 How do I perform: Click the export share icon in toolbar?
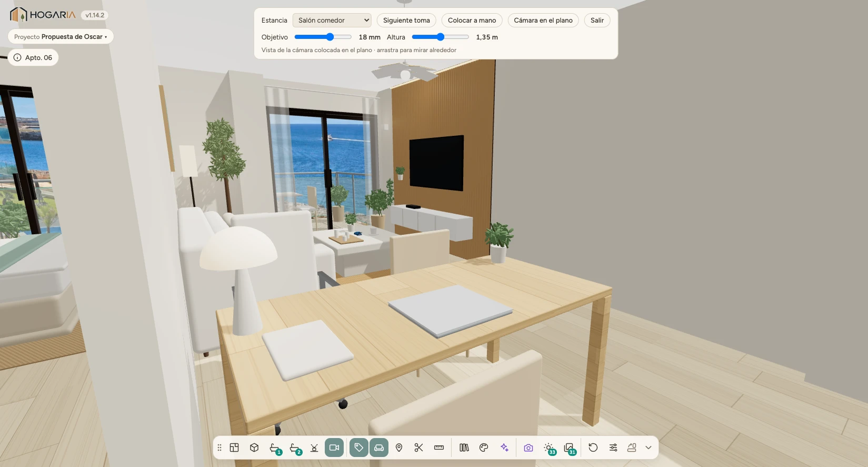coord(632,448)
